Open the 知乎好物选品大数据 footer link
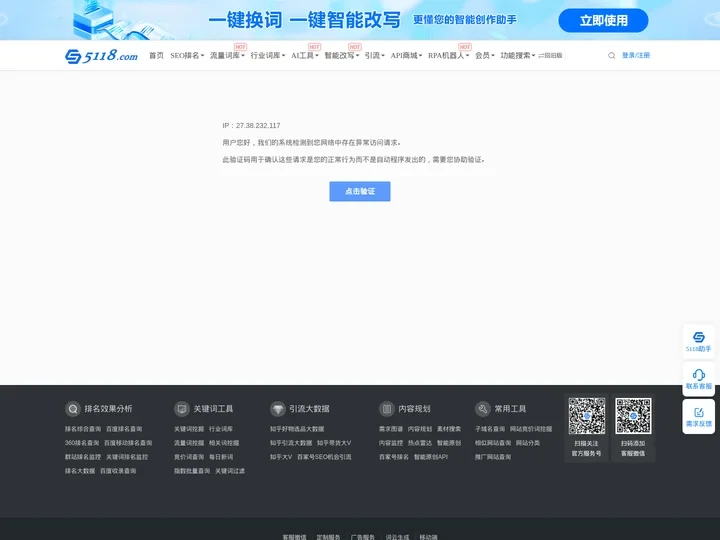 pos(297,429)
